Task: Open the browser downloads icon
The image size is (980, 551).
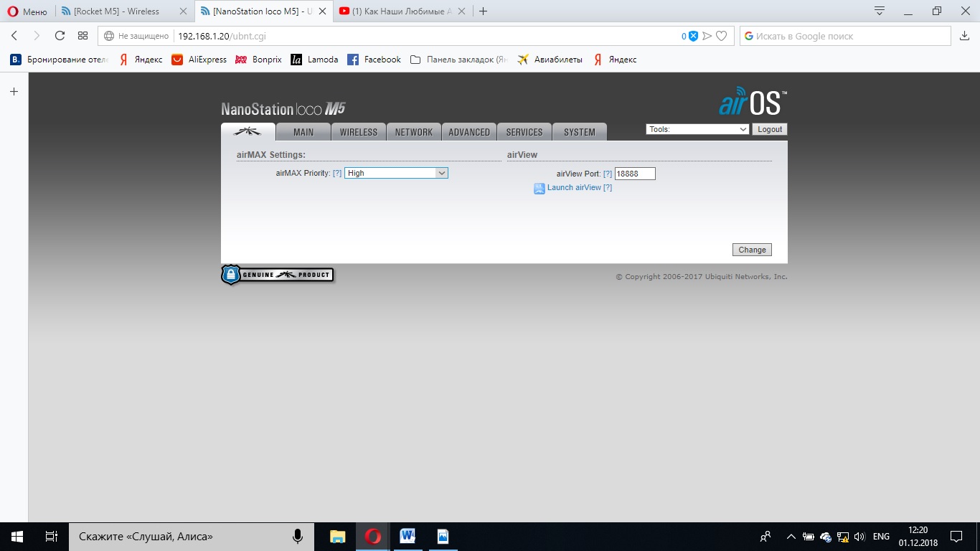Action: click(x=964, y=36)
